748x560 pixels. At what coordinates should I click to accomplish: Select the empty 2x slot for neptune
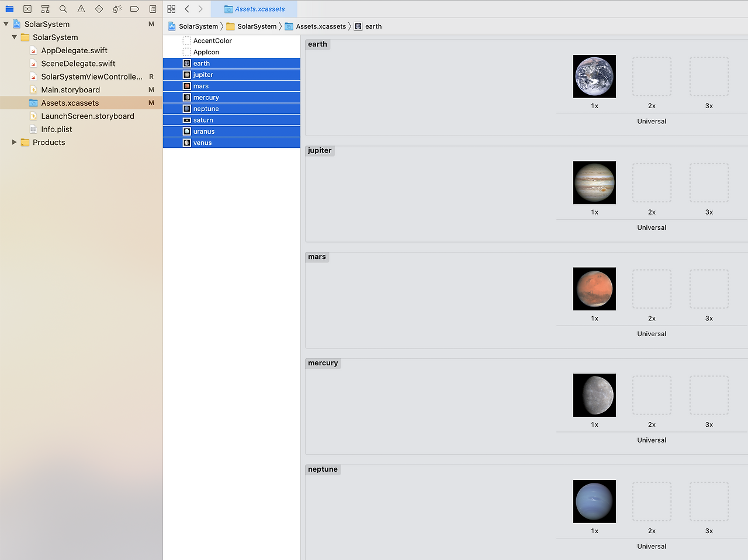pos(652,502)
